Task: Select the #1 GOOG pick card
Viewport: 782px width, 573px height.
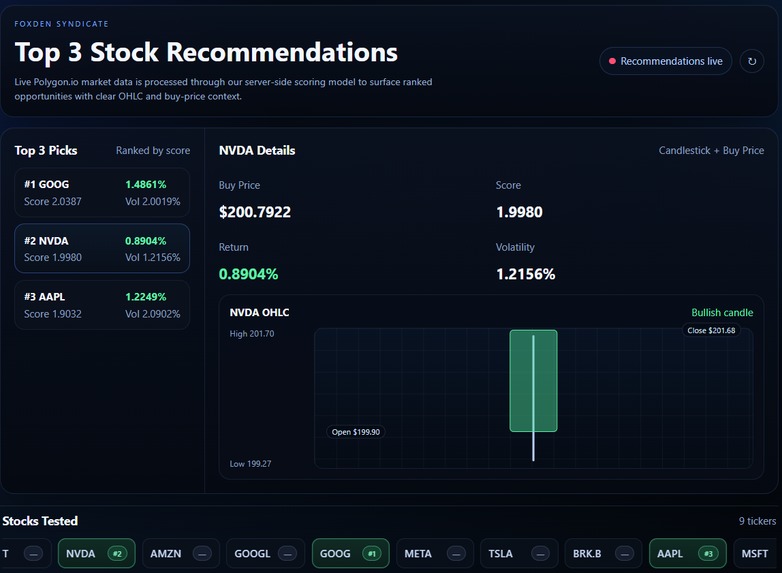Action: click(x=102, y=192)
